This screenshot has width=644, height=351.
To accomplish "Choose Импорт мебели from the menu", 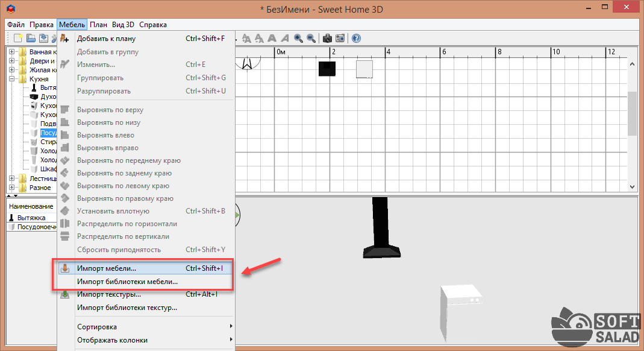I will pyautogui.click(x=107, y=268).
